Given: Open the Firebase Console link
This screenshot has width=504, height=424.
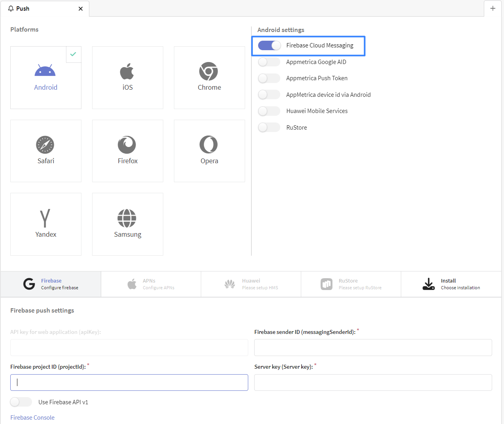Looking at the screenshot, I should point(32,417).
